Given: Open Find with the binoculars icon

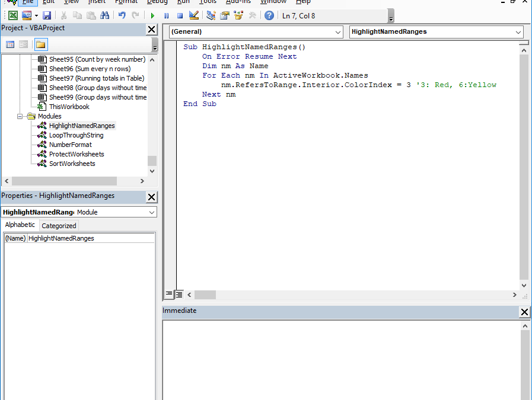Looking at the screenshot, I should click(x=104, y=15).
